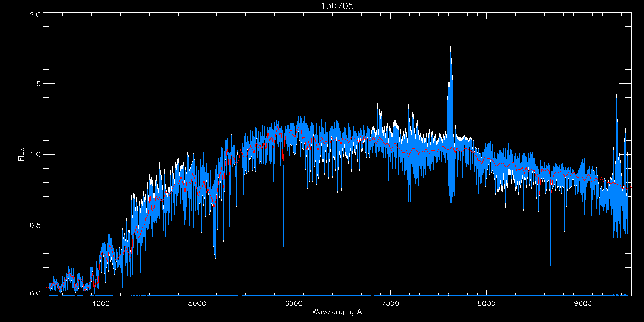The image size is (644, 322).
Task: Click the 0.5 y-axis tick label
Action: (35, 225)
